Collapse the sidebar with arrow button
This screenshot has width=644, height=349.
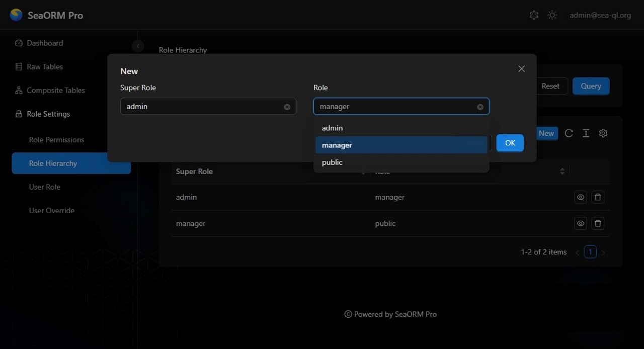[137, 46]
